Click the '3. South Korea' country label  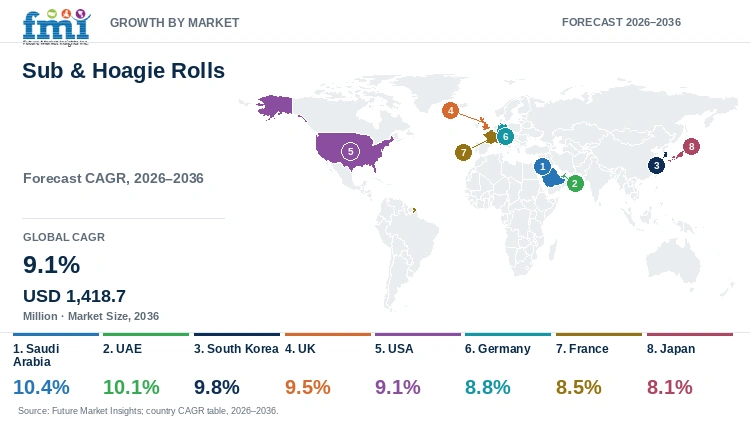tap(236, 349)
